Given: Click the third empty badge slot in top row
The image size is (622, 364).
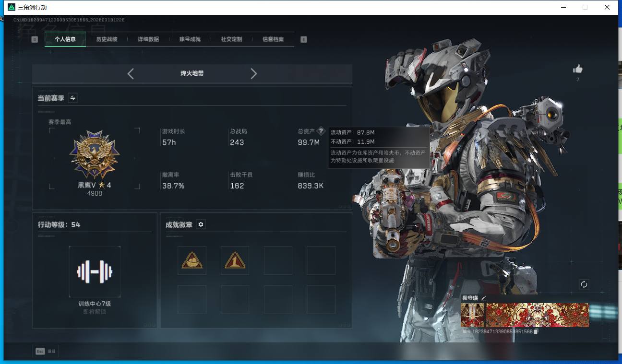Looking at the screenshot, I should (278, 260).
